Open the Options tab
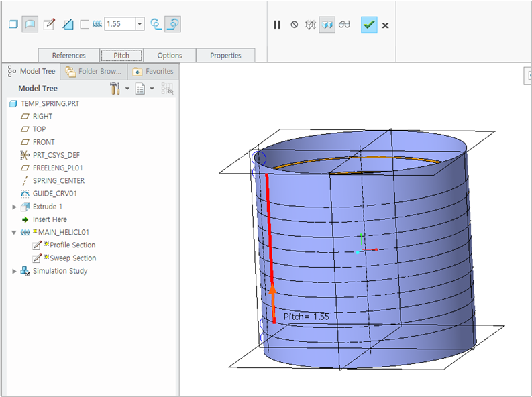Viewport: 532px width, 397px height. click(170, 55)
